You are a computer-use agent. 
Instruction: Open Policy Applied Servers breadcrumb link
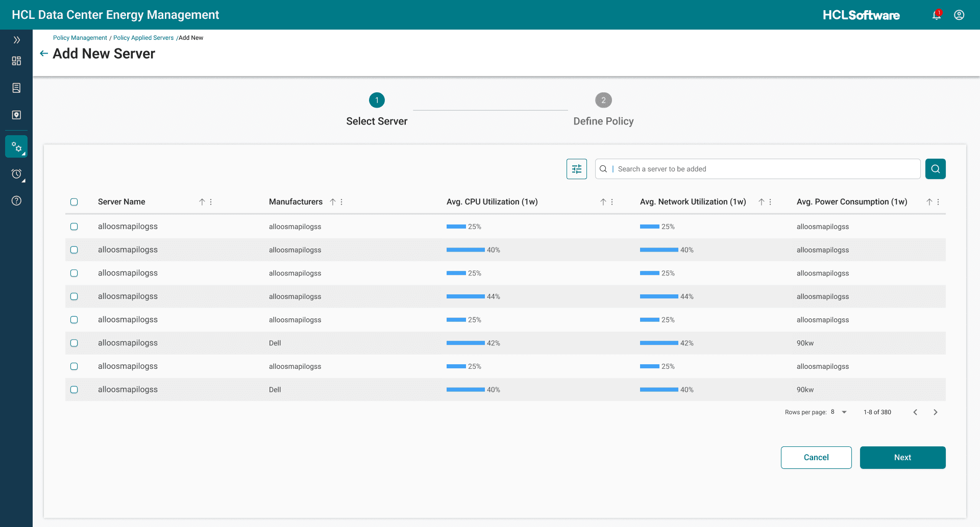143,38
